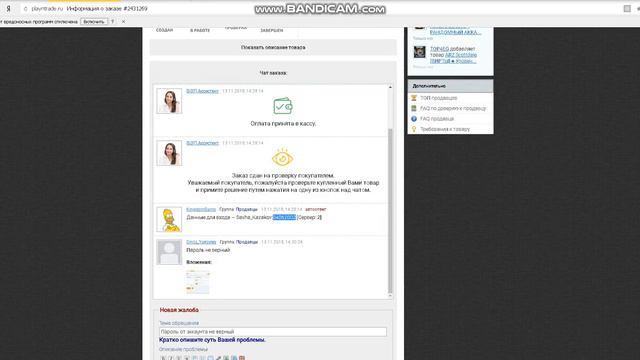Click the Yandex browser logo icon

coord(8,9)
